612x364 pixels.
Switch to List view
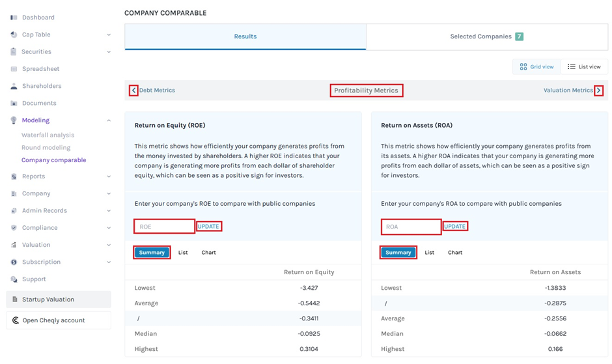(584, 67)
